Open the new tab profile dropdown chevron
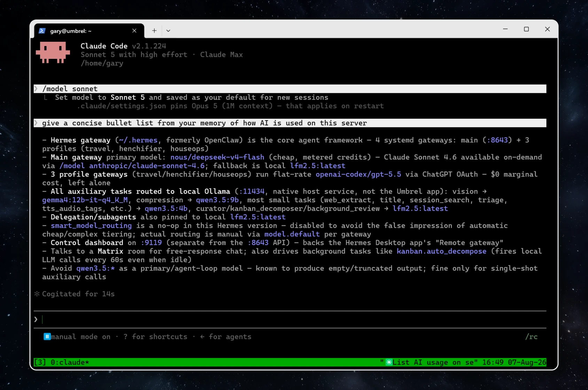The height and width of the screenshot is (390, 588). click(168, 31)
